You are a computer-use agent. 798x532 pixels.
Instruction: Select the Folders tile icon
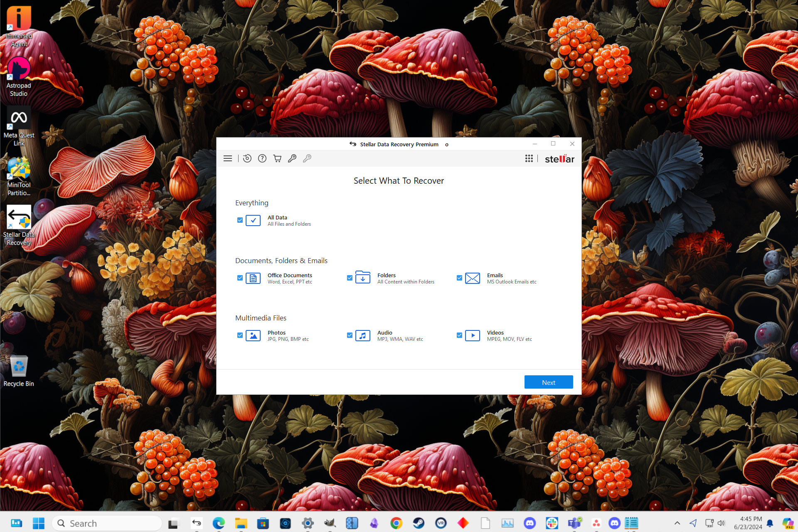click(363, 278)
